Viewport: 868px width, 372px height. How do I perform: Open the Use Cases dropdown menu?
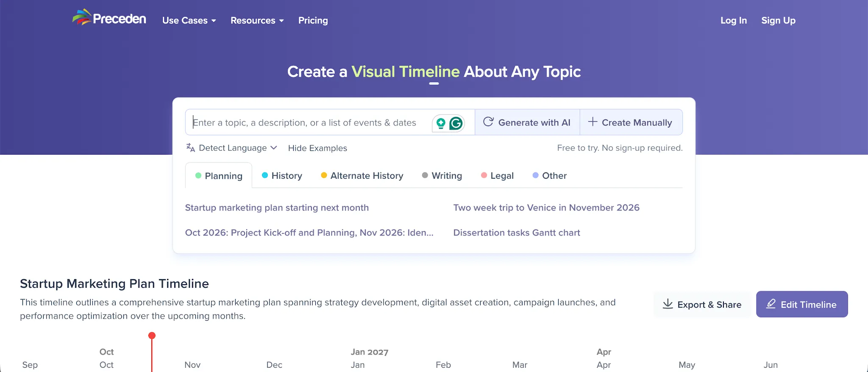pyautogui.click(x=189, y=20)
